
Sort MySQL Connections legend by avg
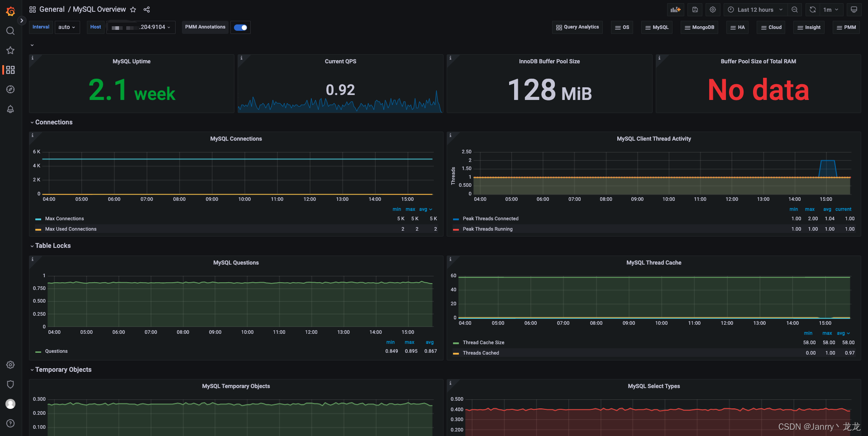425,209
